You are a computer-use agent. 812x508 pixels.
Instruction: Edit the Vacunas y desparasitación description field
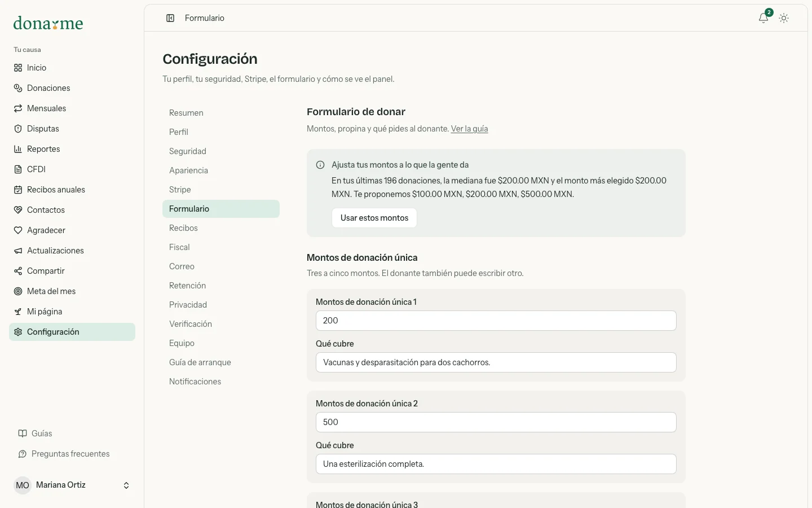pyautogui.click(x=496, y=362)
